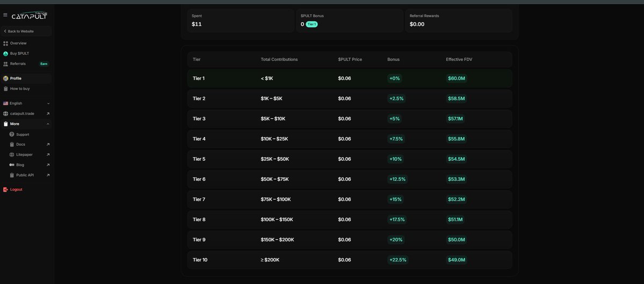Click the US flag icon
Screen dimensions: 644x284
point(6,103)
